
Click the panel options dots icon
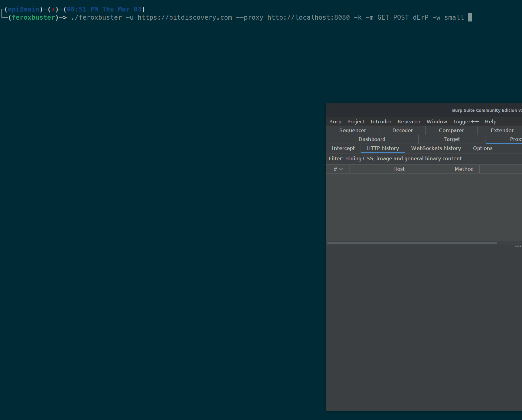pyautogui.click(x=518, y=246)
